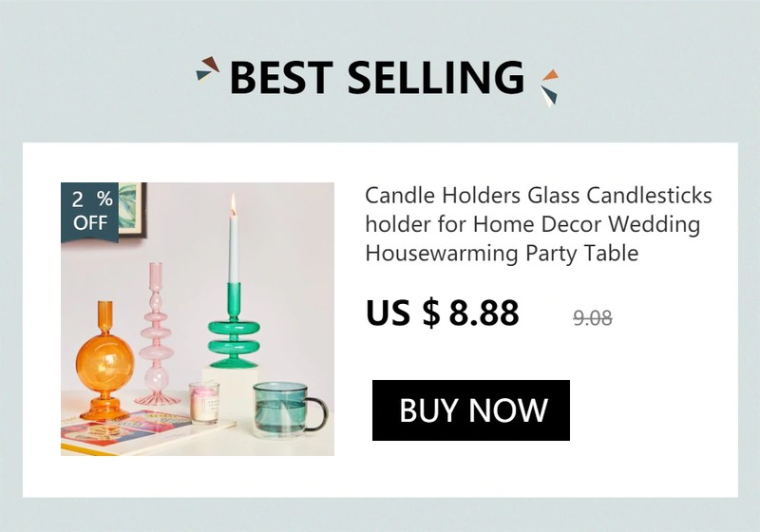
Task: Click the crossed-out 9.08 original price
Action: pyautogui.click(x=592, y=319)
